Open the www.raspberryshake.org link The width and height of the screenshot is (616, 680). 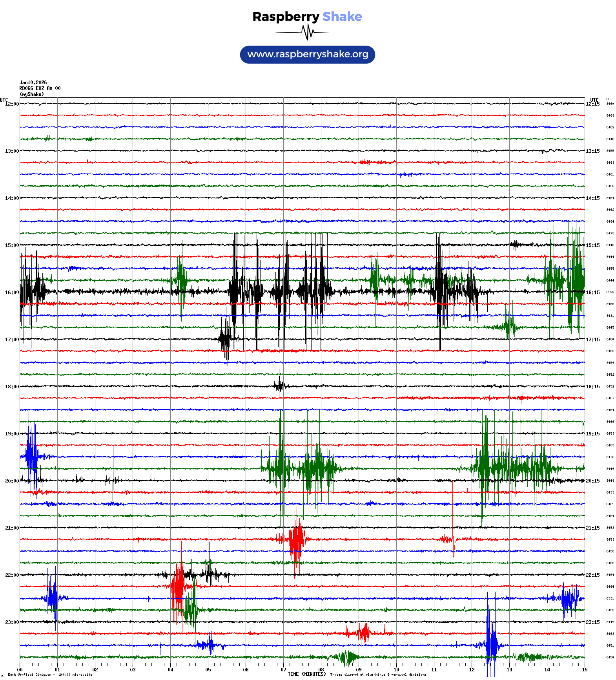tap(308, 54)
